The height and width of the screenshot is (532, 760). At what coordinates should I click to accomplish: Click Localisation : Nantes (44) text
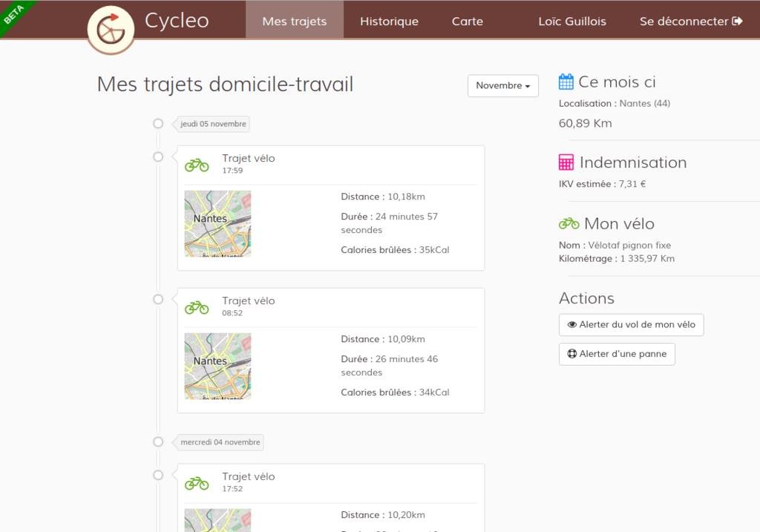click(x=614, y=103)
